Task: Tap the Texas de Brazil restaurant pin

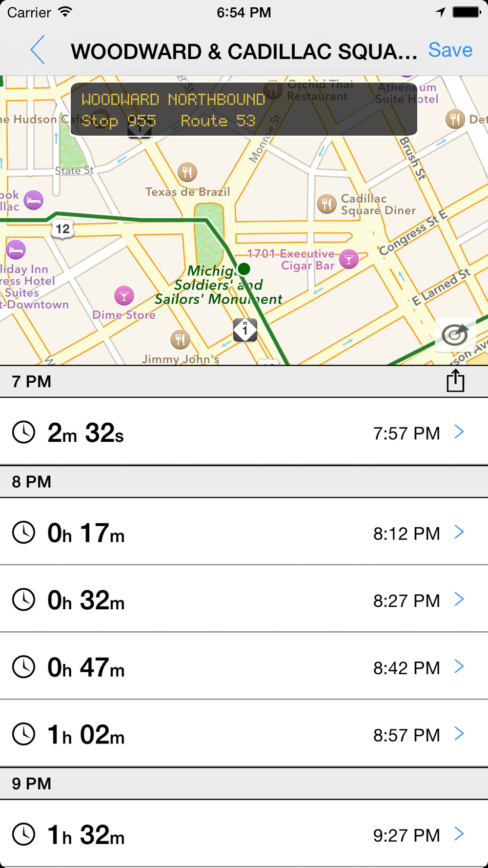Action: pos(187,172)
